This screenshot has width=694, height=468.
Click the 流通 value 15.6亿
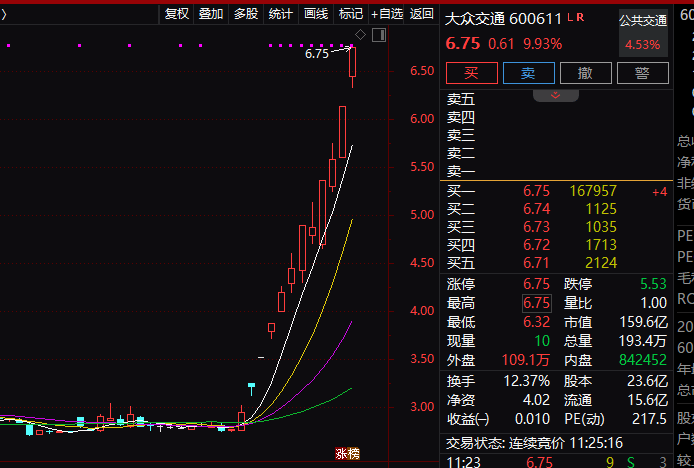(647, 400)
